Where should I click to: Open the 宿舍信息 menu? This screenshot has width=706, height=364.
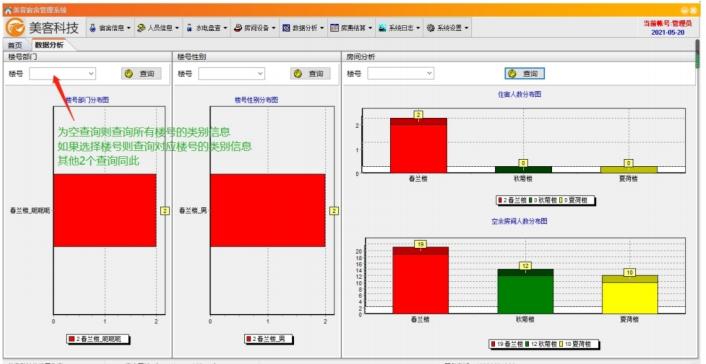110,28
